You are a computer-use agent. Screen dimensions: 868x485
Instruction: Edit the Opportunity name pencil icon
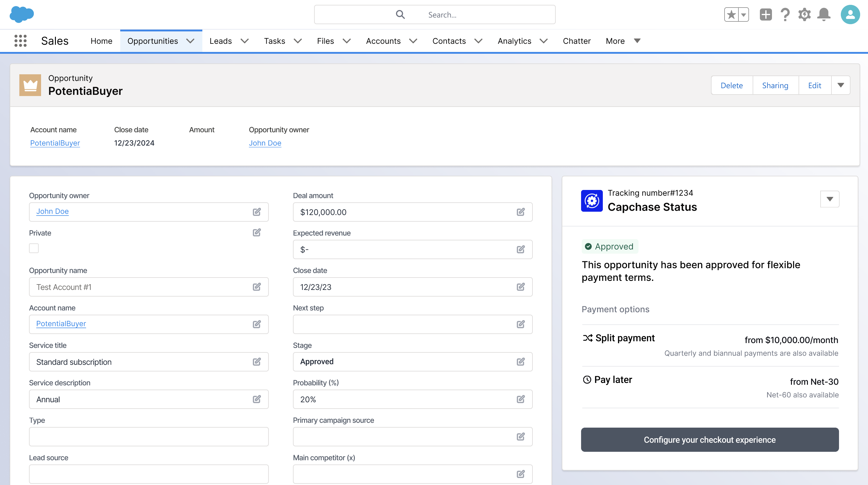[x=257, y=287]
